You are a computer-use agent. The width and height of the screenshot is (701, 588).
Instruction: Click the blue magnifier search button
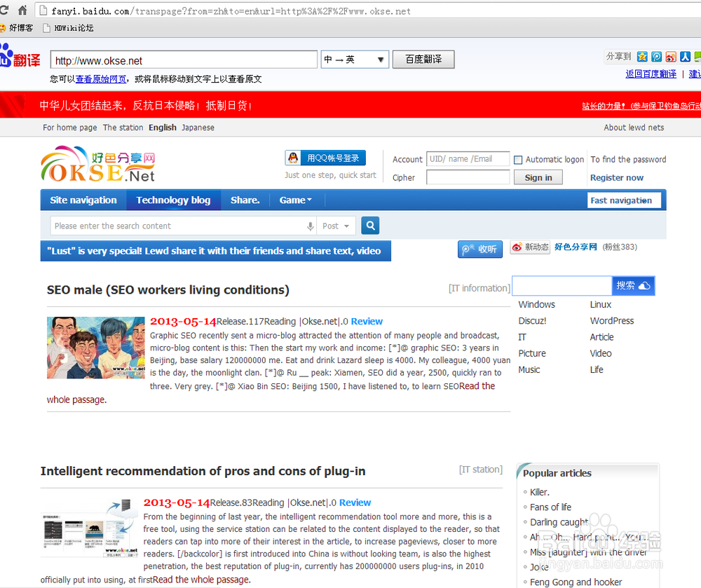tap(370, 226)
